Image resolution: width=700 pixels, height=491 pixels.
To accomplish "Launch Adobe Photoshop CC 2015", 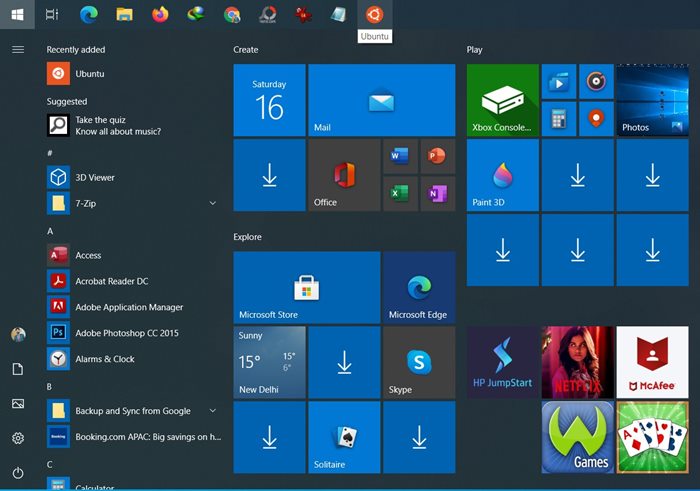I will click(x=134, y=333).
